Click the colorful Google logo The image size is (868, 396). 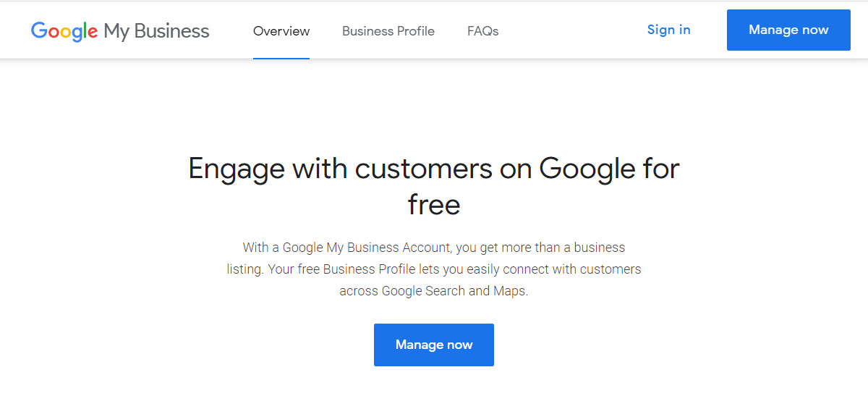64,31
